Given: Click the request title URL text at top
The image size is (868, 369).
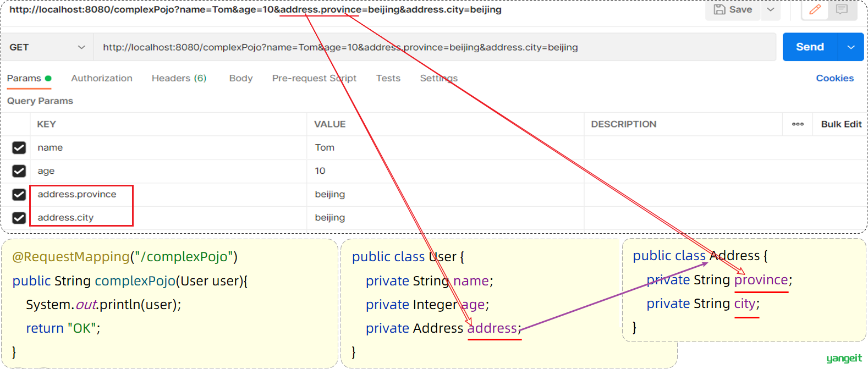Looking at the screenshot, I should [255, 9].
